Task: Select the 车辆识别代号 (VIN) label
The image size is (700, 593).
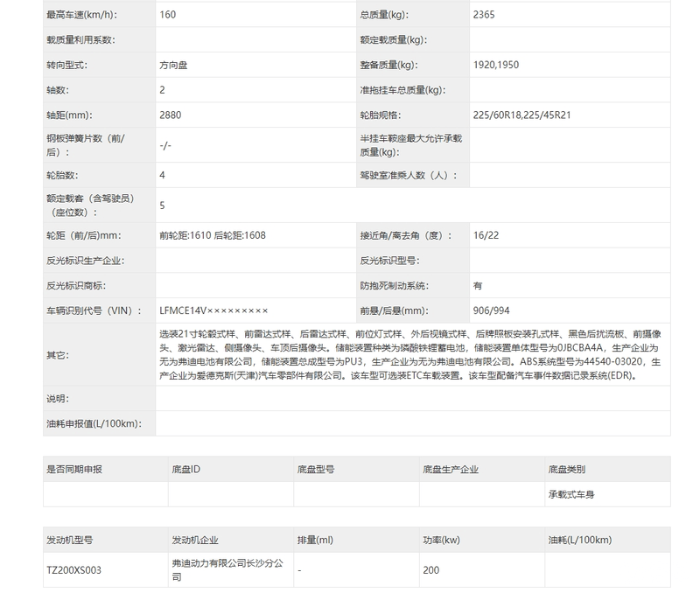Action: (94, 310)
